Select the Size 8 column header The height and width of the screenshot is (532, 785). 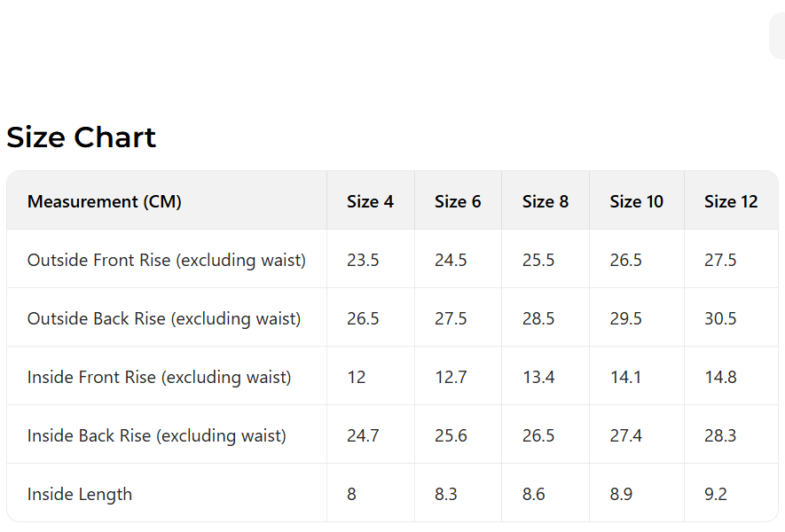tap(546, 201)
